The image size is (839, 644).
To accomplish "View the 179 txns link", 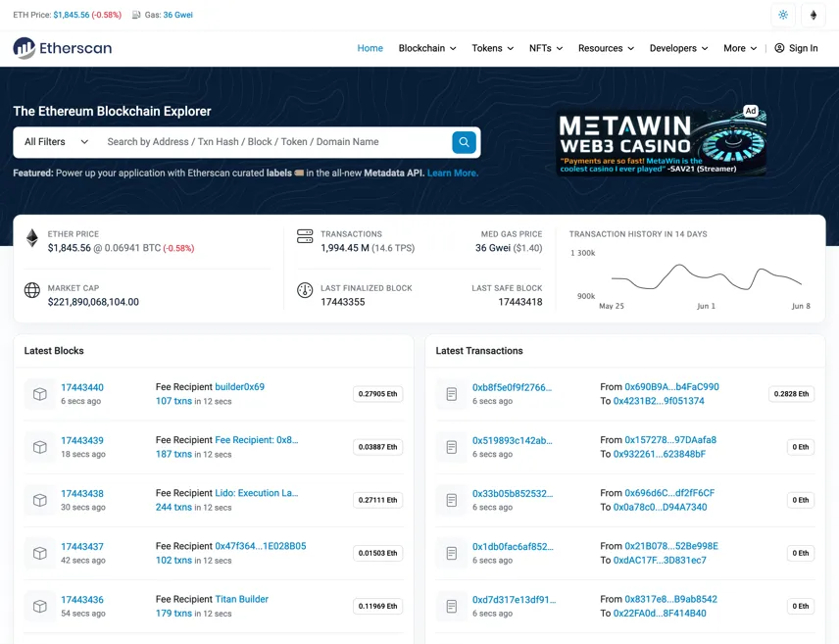I will (173, 613).
